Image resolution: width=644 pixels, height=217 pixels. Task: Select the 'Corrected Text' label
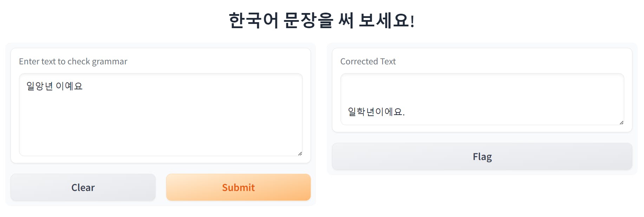368,62
